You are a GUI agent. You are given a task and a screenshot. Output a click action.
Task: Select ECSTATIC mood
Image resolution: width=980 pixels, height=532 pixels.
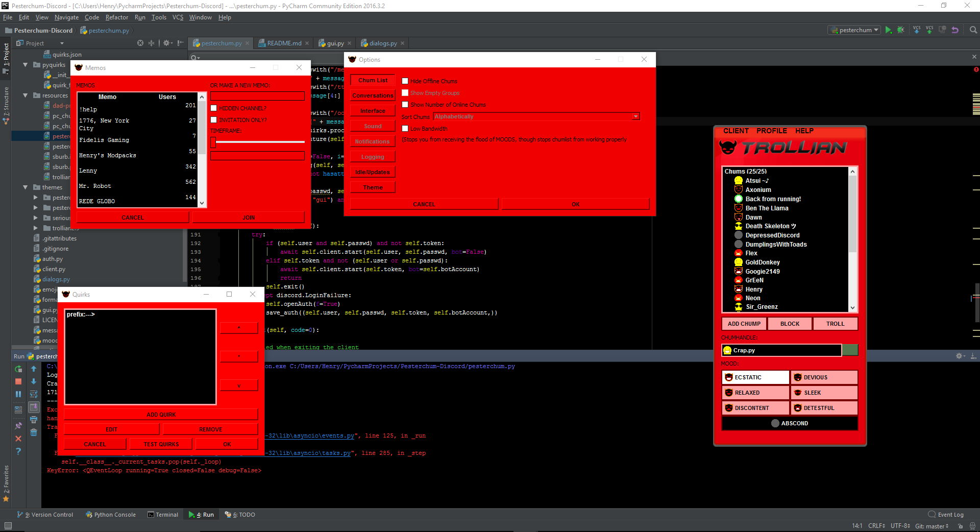[x=755, y=377]
